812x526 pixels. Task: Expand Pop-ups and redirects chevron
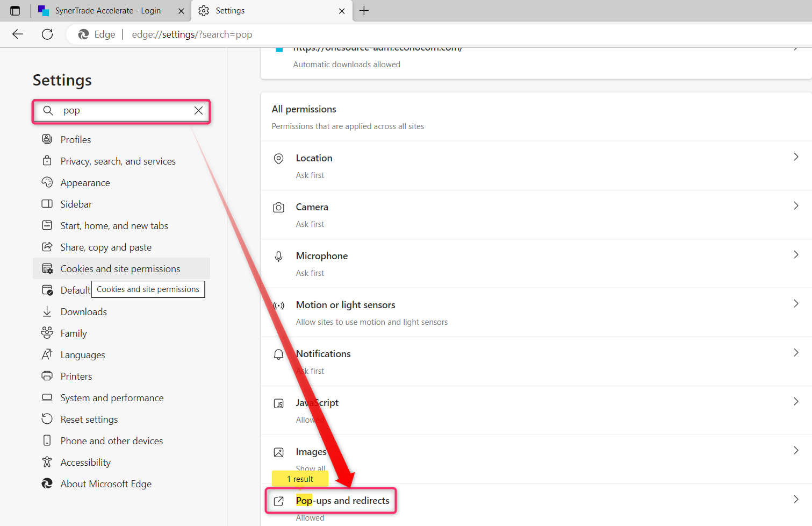[796, 500]
